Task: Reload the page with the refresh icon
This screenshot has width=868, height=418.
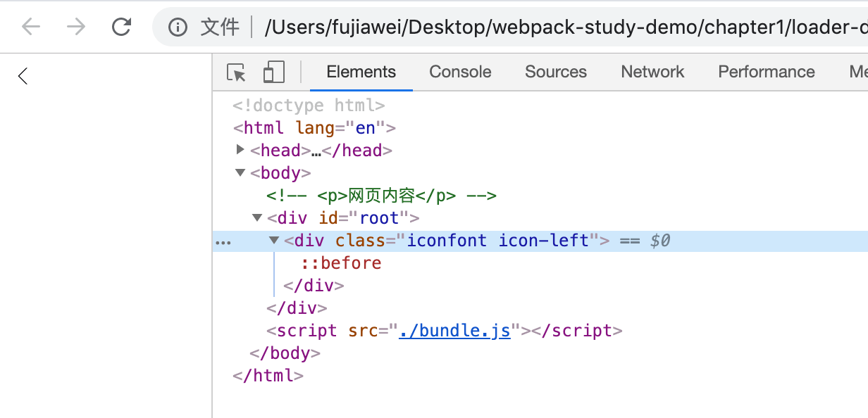Action: click(x=122, y=27)
